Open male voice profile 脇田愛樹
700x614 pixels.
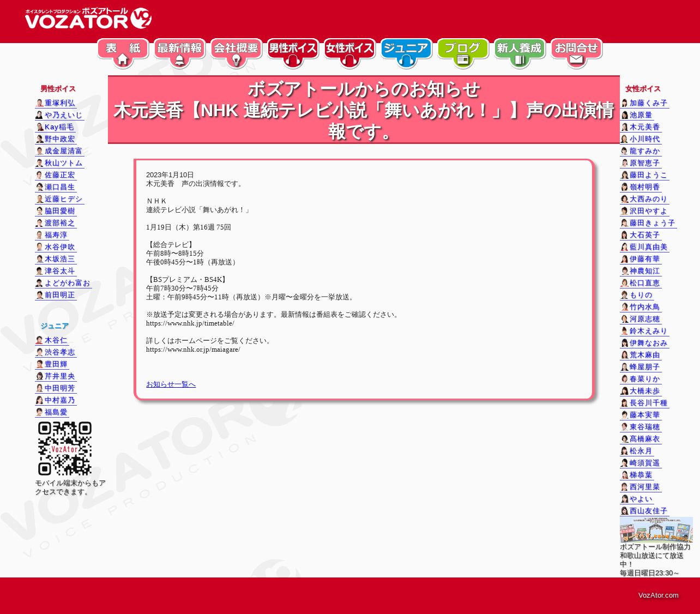(x=56, y=211)
